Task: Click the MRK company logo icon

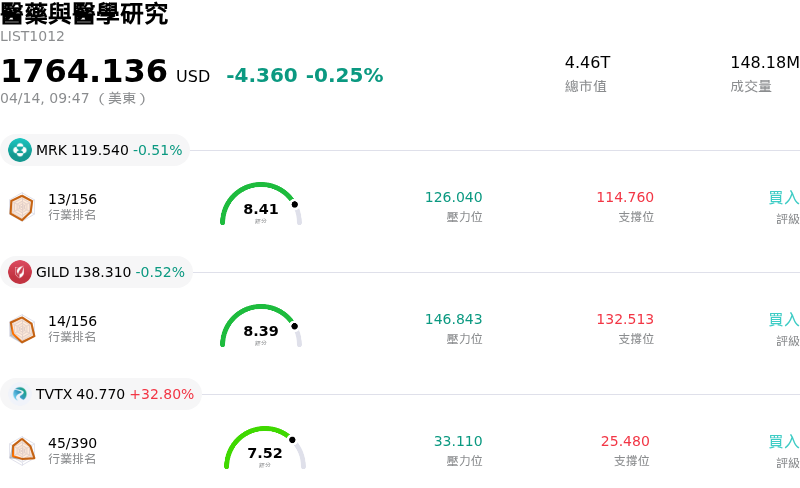Action: point(20,150)
